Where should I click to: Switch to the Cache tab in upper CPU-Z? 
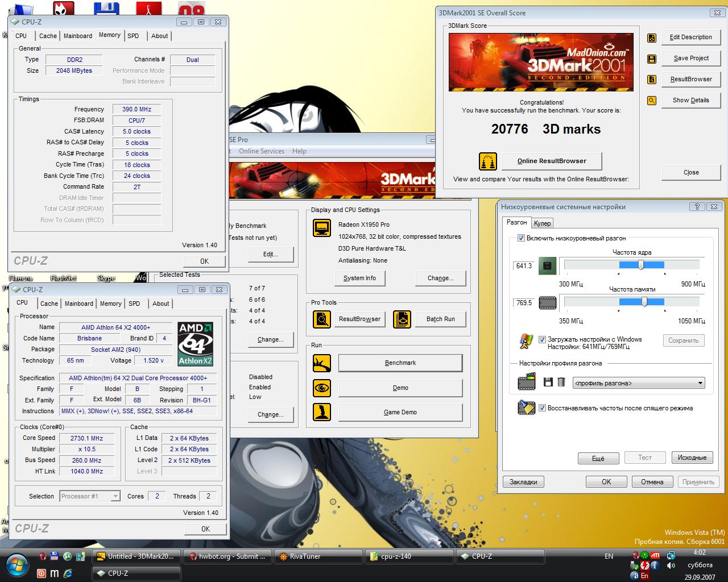(x=48, y=36)
